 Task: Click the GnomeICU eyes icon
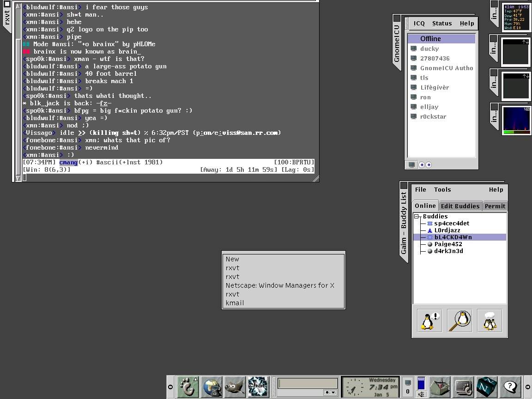pyautogui.click(x=425, y=165)
